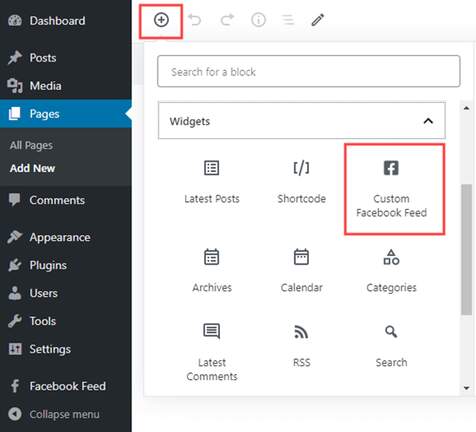Viewport: 476px width, 432px height.
Task: Insert the Calendar block
Action: tap(302, 271)
